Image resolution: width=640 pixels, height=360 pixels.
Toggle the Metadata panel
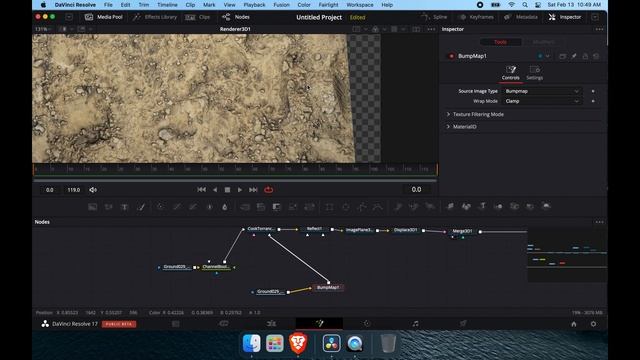[x=522, y=17]
